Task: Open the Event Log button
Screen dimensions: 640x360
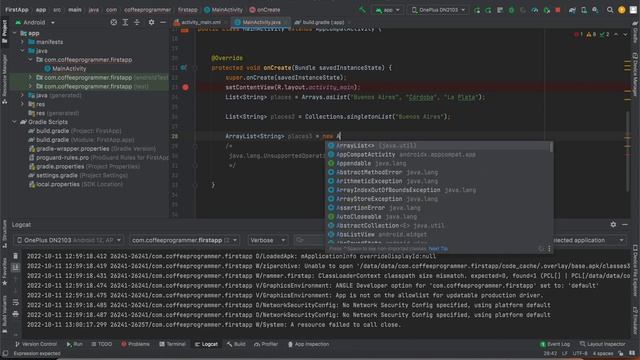Action: (555, 344)
